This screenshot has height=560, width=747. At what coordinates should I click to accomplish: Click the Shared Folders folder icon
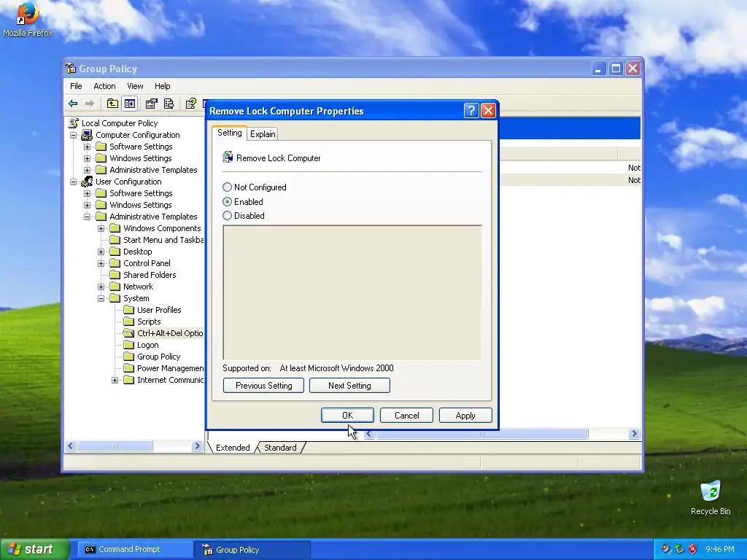(x=115, y=275)
